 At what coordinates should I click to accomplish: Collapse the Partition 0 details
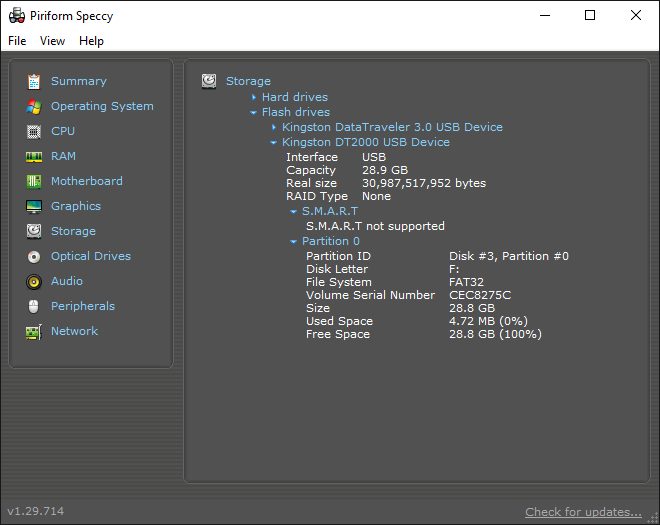tap(293, 241)
